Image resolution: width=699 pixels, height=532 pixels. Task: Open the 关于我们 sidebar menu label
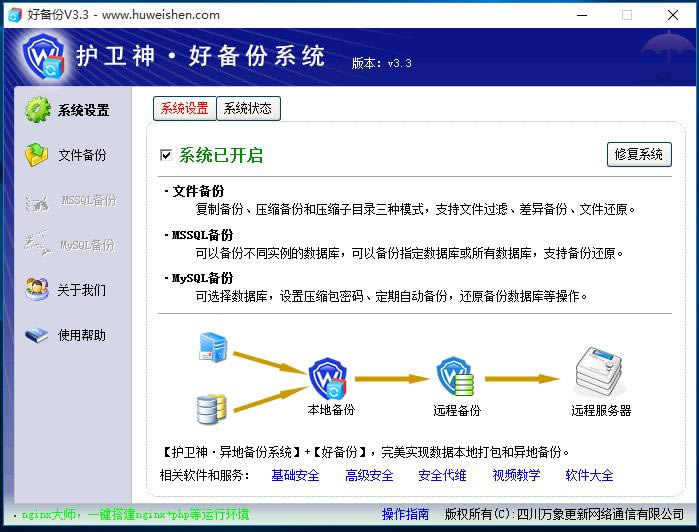point(82,290)
